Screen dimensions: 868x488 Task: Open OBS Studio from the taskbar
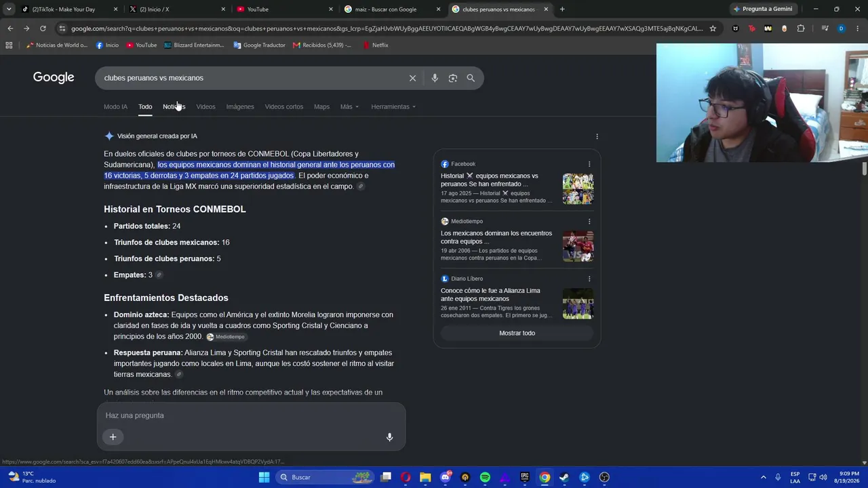[604, 477]
